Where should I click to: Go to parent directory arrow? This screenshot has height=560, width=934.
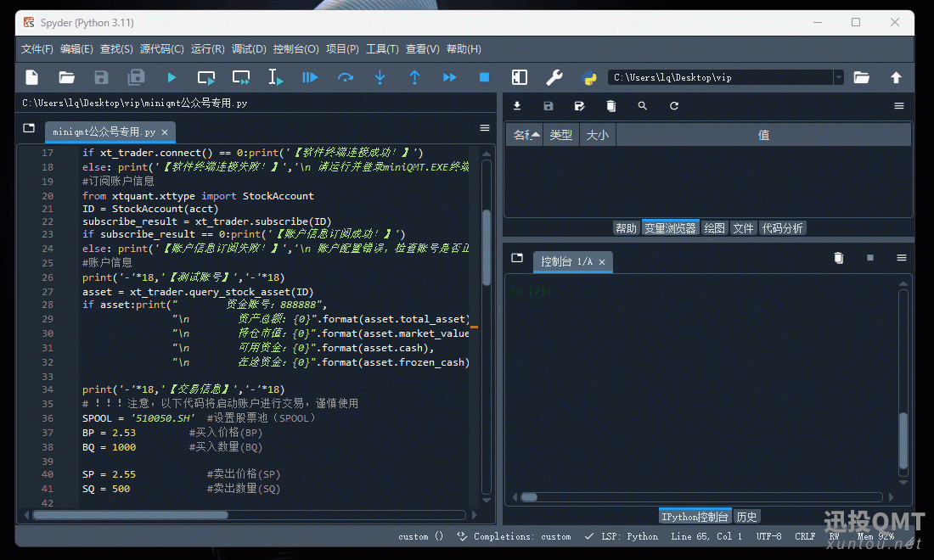click(x=896, y=77)
